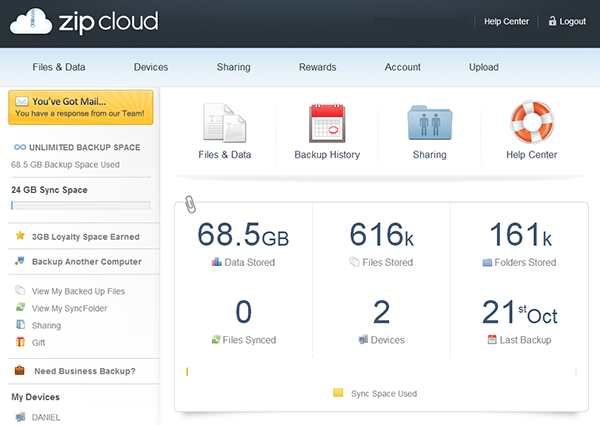The image size is (600, 425).
Task: Click the Data Stored bar chart icon
Action: pos(217,262)
